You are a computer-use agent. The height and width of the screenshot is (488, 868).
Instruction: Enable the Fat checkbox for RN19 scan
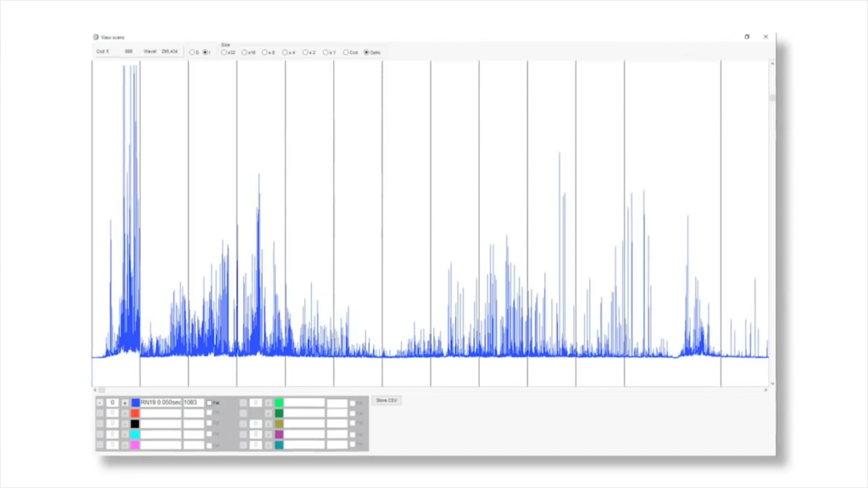[209, 402]
